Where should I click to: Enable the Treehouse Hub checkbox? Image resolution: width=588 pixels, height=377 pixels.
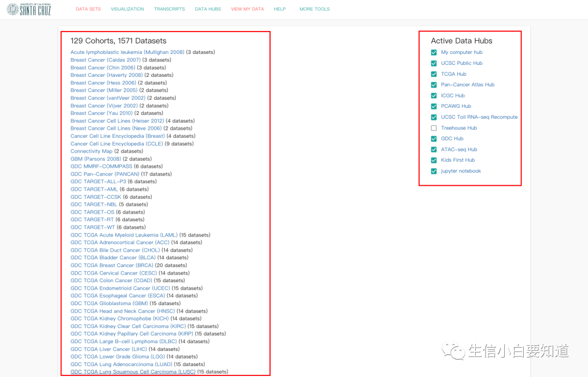[x=434, y=128]
